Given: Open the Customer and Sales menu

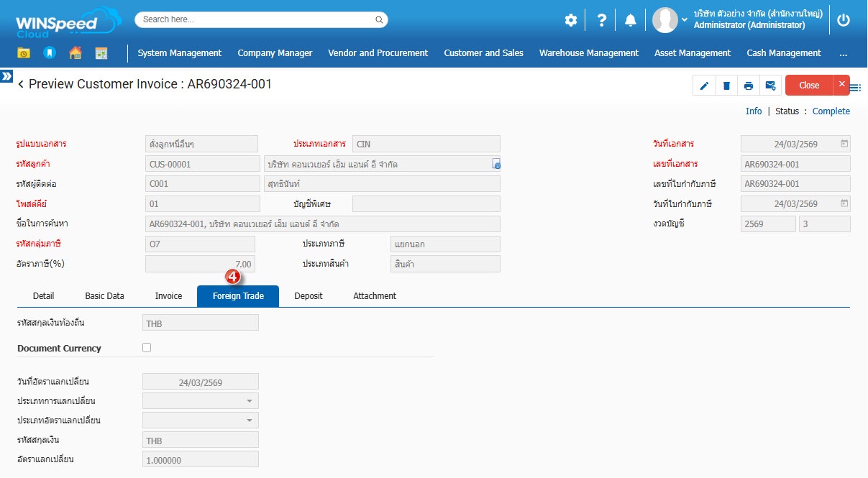Looking at the screenshot, I should coord(483,53).
